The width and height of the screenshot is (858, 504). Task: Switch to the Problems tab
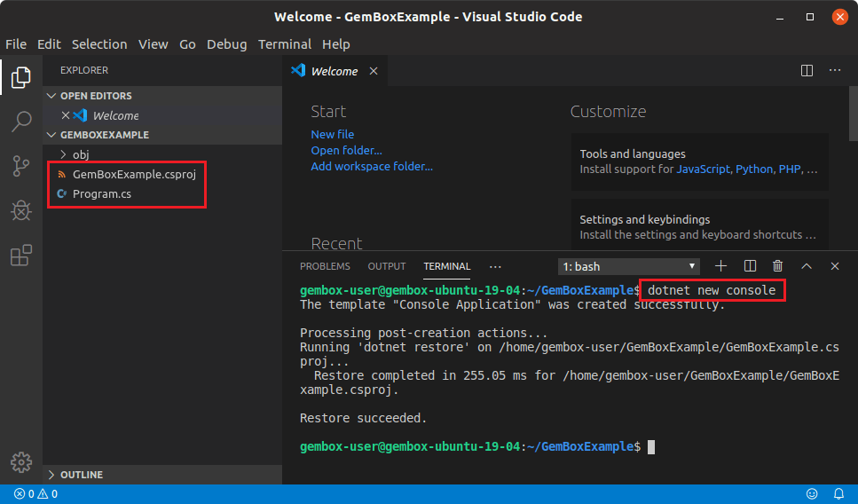[325, 266]
